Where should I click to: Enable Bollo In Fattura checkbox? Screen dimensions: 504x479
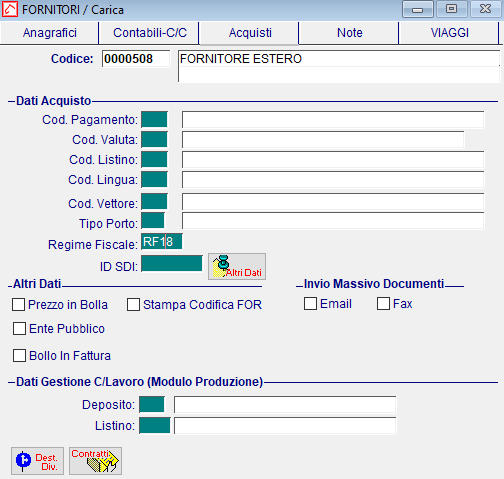pos(19,355)
